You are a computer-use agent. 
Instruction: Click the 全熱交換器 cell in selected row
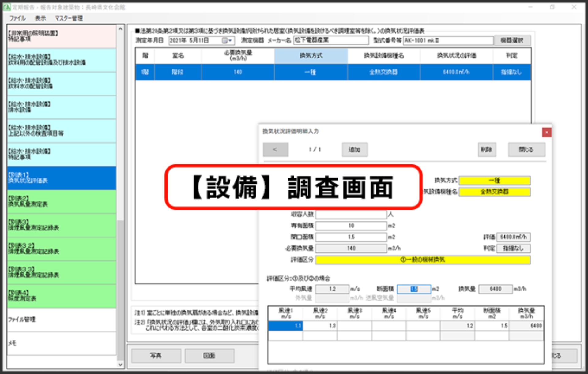click(384, 72)
